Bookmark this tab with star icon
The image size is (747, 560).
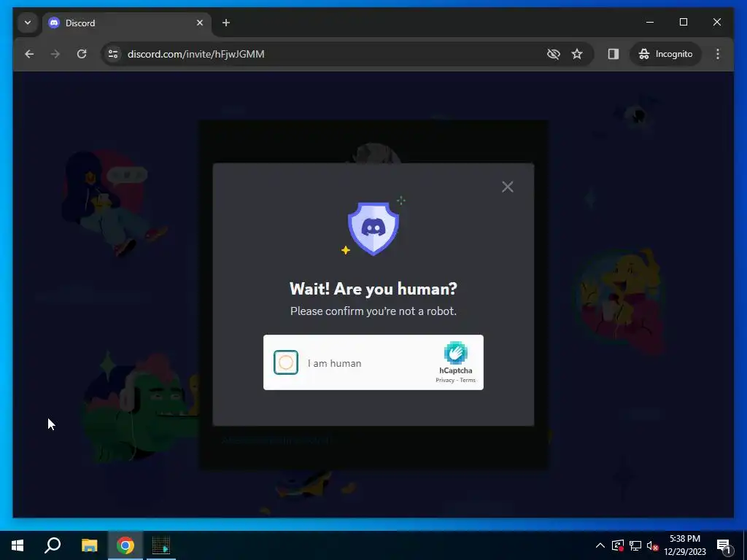(x=577, y=54)
